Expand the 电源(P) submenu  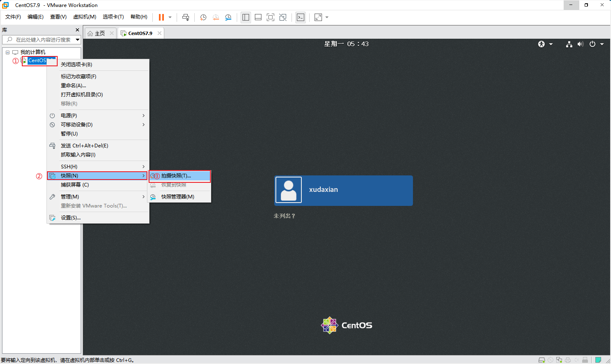point(98,116)
